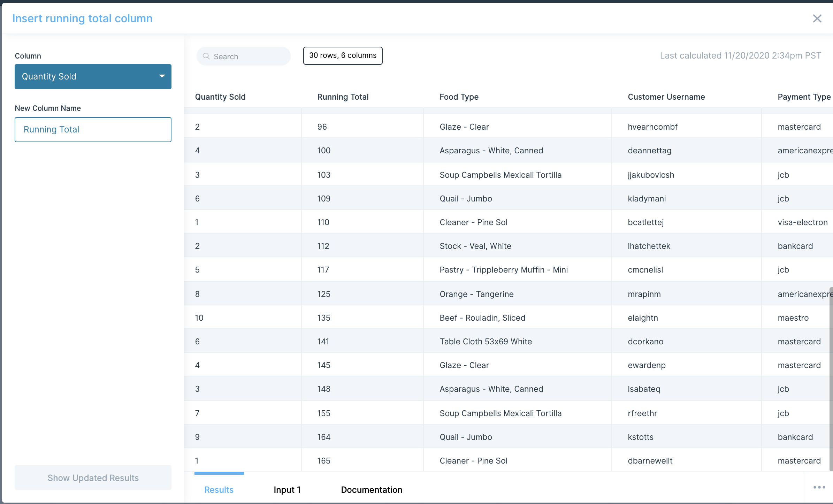Click the 30 rows, 6 columns badge
Viewport: 833px width, 504px height.
click(343, 56)
